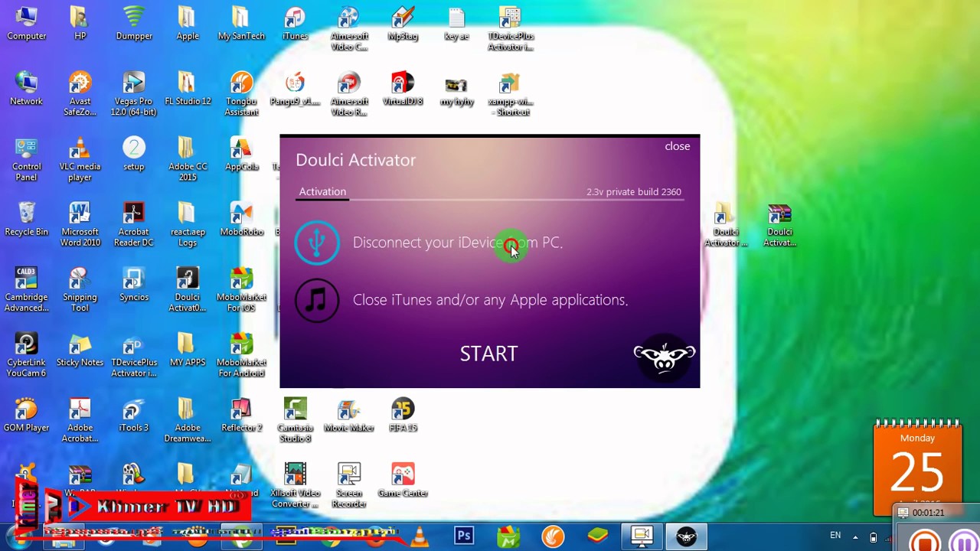Screen dimensions: 980x551
Task: Open Vegas Pro 12.0 shortcut
Action: (x=134, y=93)
